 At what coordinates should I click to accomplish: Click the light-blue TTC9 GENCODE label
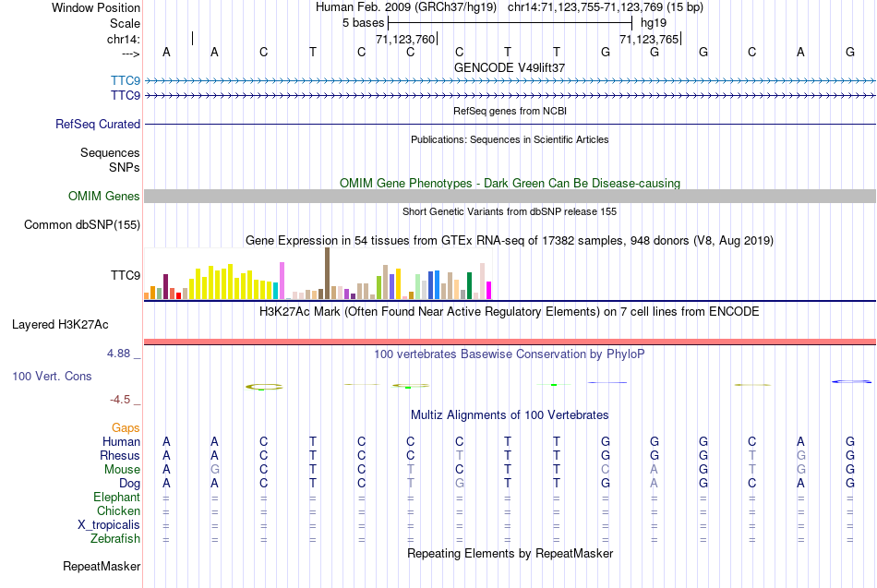126,80
